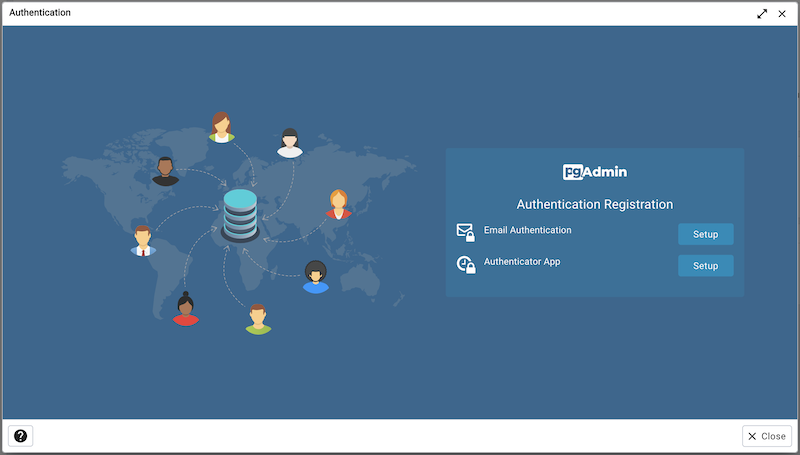Viewport: 800px width, 455px height.
Task: Click the black-haired woman avatar in white top
Action: [x=290, y=143]
